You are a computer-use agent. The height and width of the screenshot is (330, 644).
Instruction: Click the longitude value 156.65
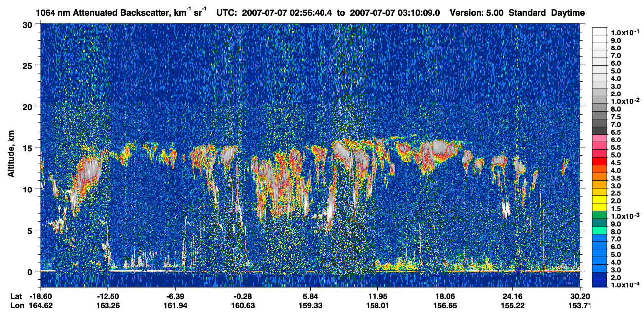(x=445, y=305)
